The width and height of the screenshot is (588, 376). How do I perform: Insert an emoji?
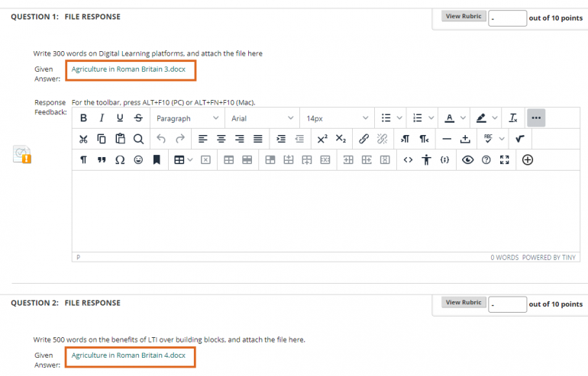[138, 160]
